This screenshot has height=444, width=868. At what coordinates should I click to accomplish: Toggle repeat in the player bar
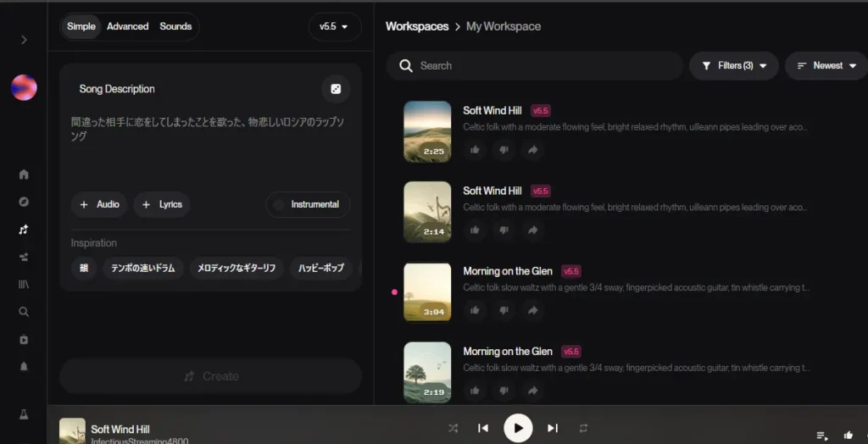click(x=583, y=428)
